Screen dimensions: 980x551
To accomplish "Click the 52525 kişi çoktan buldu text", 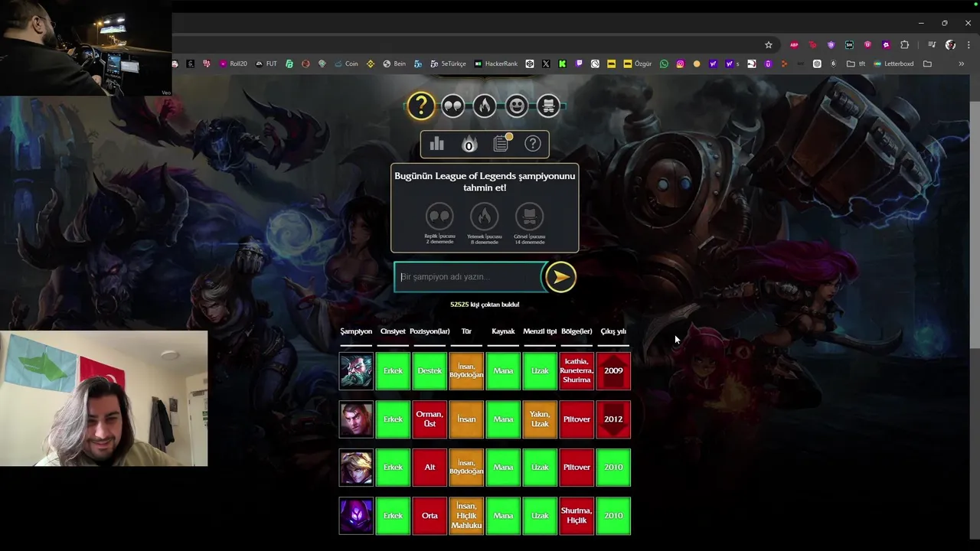I will pyautogui.click(x=485, y=305).
